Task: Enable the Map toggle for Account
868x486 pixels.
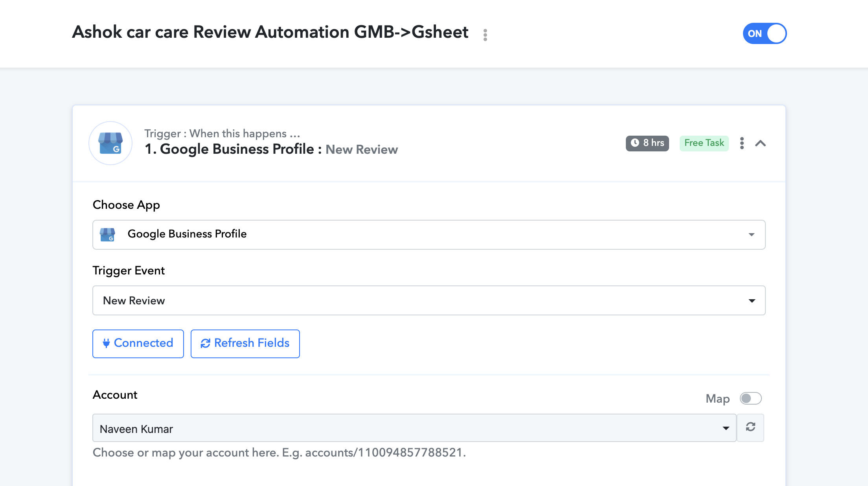Action: coord(750,399)
